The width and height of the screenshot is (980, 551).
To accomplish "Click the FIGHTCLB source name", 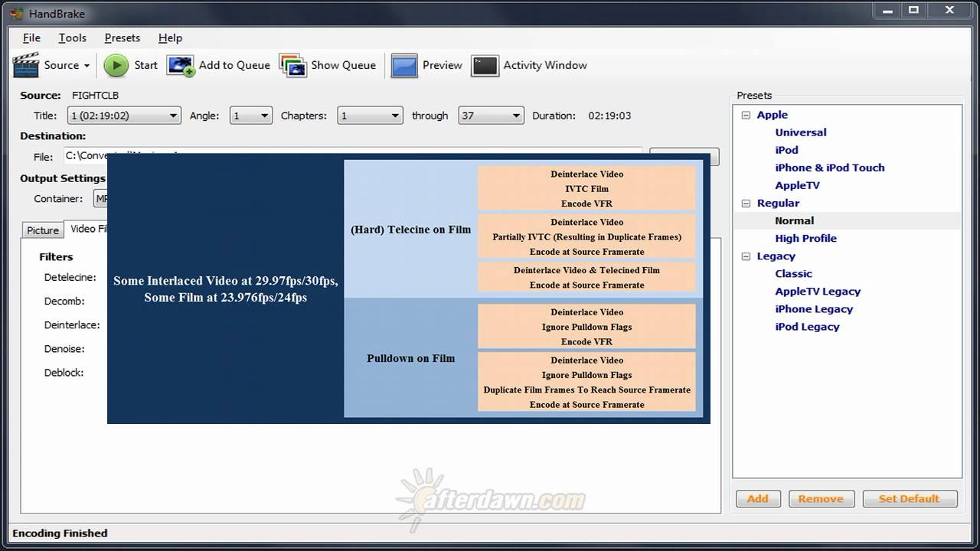I will point(95,96).
